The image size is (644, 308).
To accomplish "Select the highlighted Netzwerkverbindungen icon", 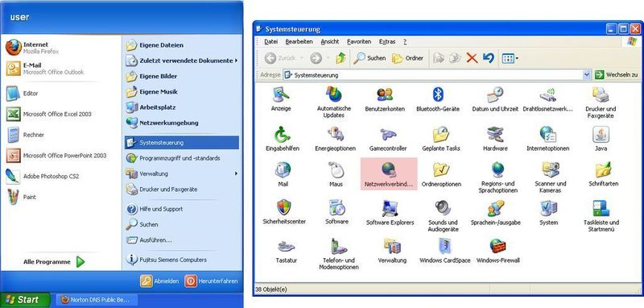I will (x=389, y=174).
